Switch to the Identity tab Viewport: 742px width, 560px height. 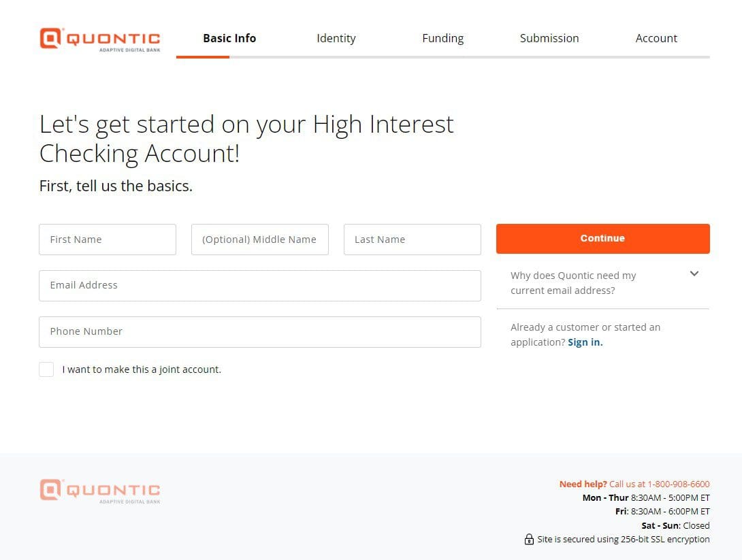[x=336, y=38]
